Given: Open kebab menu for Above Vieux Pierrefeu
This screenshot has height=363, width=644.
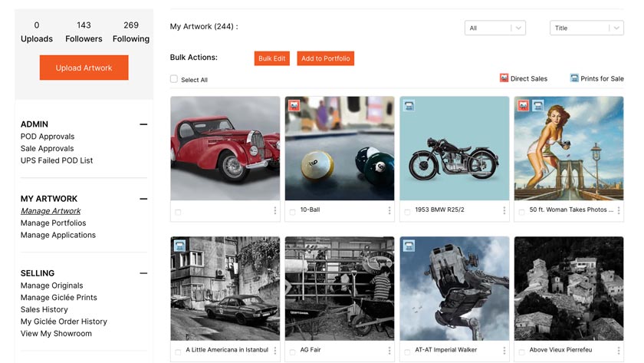Looking at the screenshot, I should 619,351.
